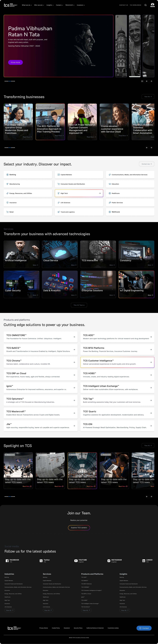Open the YouTube social link
Screen dimensions: 158x644
80,561
